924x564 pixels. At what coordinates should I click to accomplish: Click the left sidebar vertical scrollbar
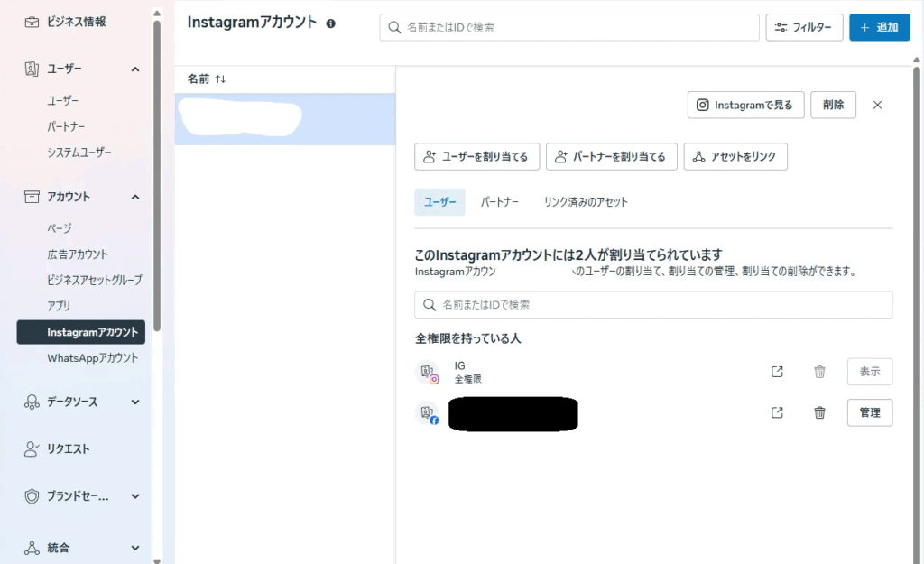pos(157,180)
